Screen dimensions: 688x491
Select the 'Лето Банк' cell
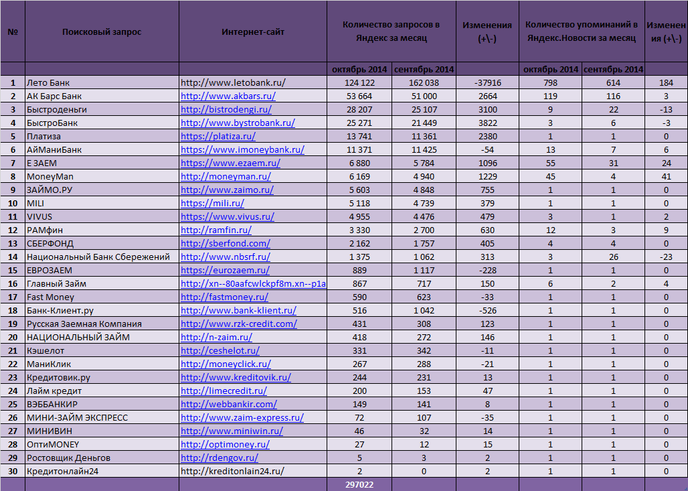(102, 82)
